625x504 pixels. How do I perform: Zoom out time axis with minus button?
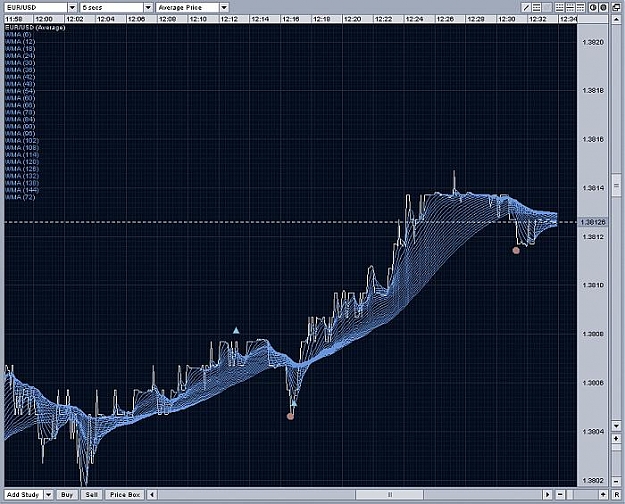coord(560,494)
